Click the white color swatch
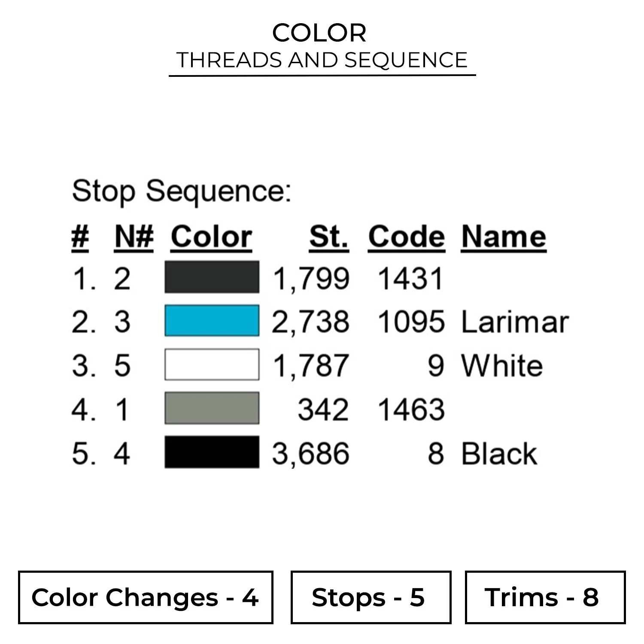This screenshot has height=644, width=644. [x=212, y=365]
